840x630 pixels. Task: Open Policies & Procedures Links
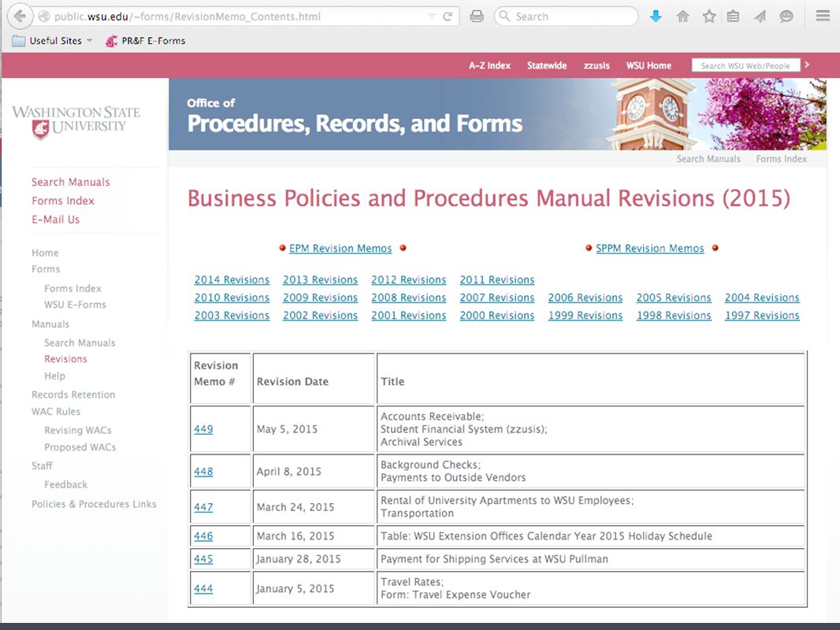94,504
